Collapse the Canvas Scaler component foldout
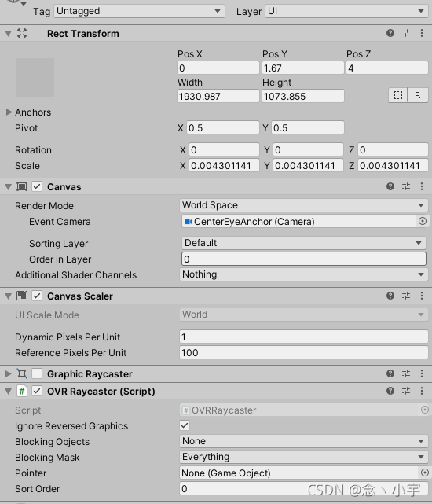 pos(9,296)
